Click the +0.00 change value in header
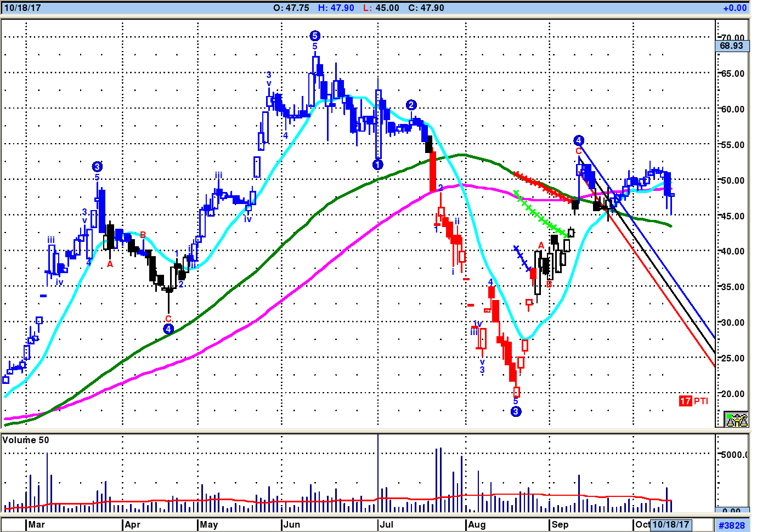This screenshot has width=768, height=532. pyautogui.click(x=735, y=8)
